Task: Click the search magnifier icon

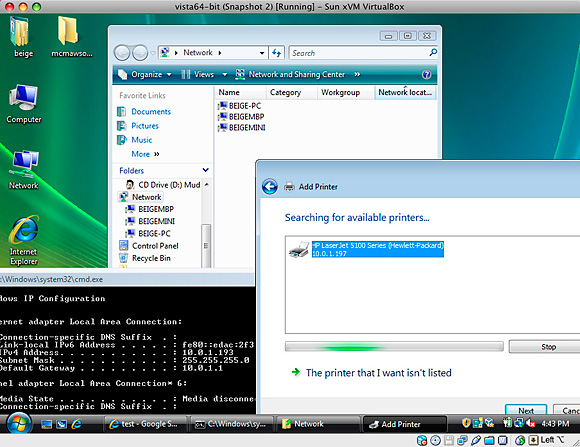Action: (432, 53)
